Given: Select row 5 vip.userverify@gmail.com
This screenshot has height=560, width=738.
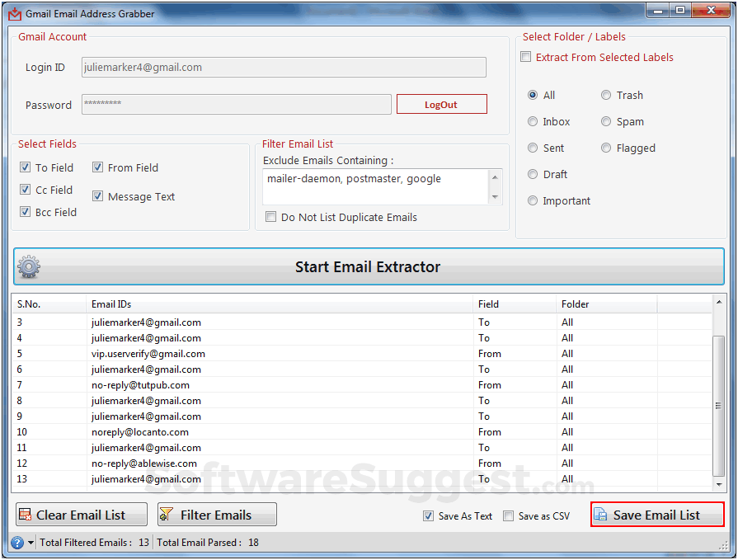Looking at the screenshot, I should 362,354.
